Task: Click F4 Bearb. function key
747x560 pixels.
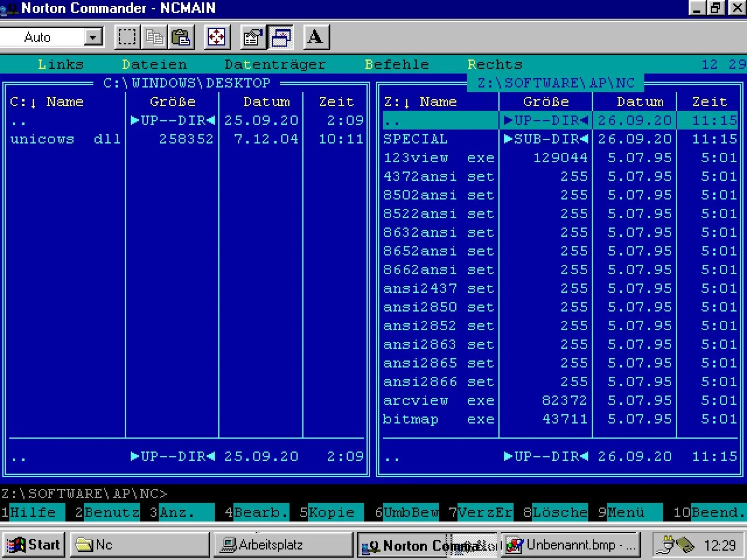Action: point(257,512)
